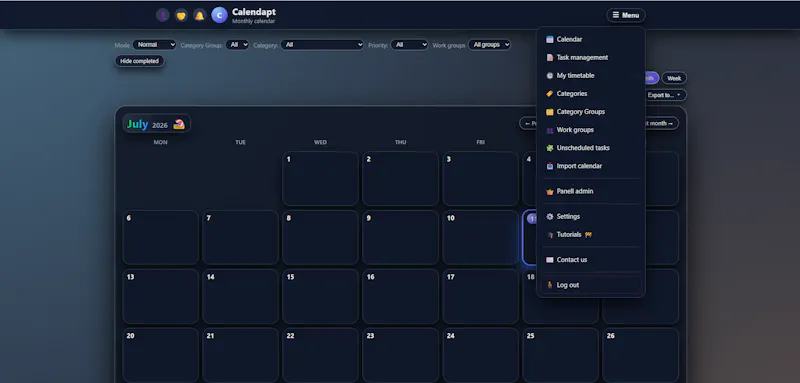Screen dimensions: 800x383
Task: Click the envelope icon for Contact us
Action: point(549,260)
